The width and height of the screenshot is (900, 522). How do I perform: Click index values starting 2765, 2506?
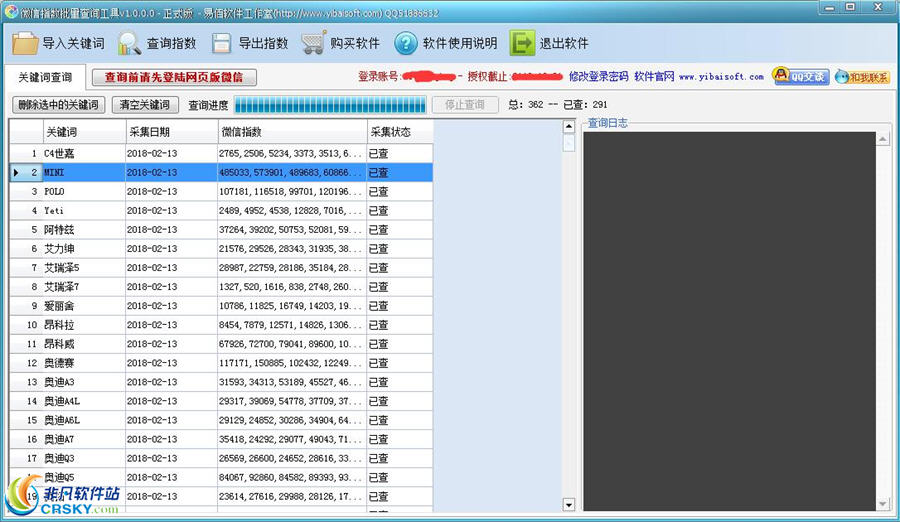292,153
